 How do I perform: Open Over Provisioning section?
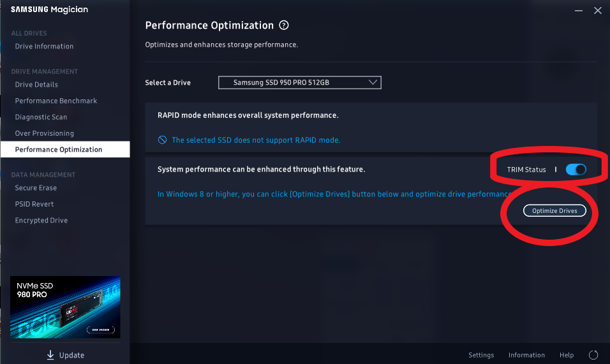45,133
